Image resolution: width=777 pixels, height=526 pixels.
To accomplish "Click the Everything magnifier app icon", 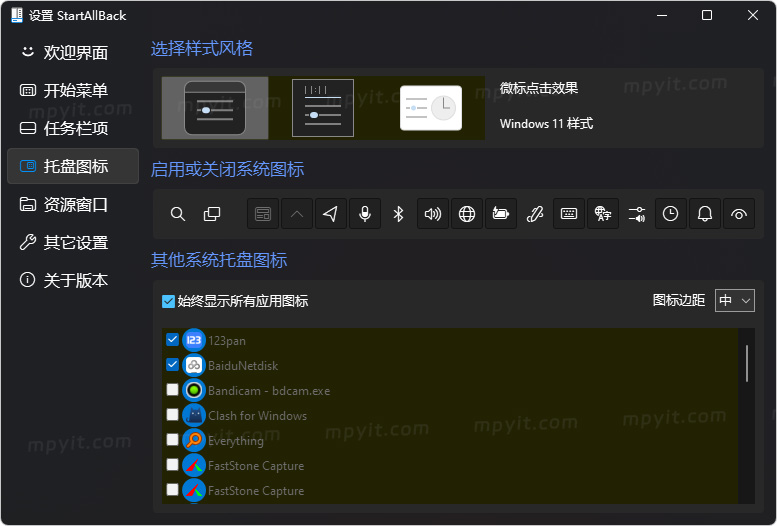I will pyautogui.click(x=194, y=440).
